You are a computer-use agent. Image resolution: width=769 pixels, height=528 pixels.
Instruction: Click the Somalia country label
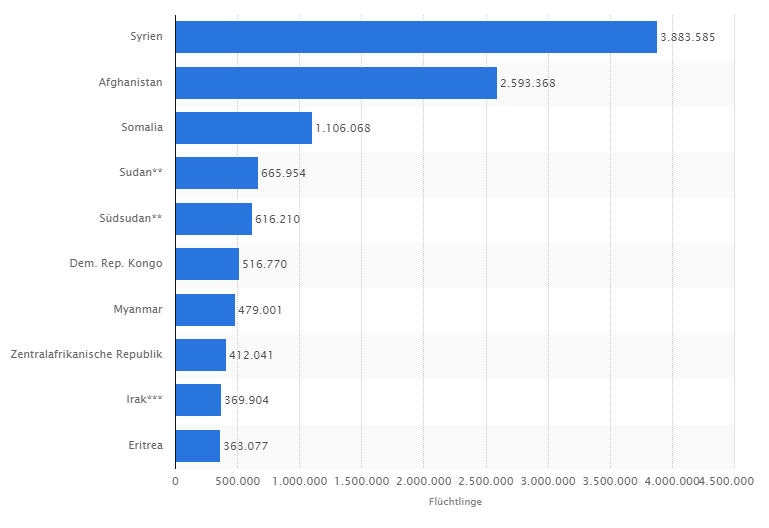pos(142,127)
